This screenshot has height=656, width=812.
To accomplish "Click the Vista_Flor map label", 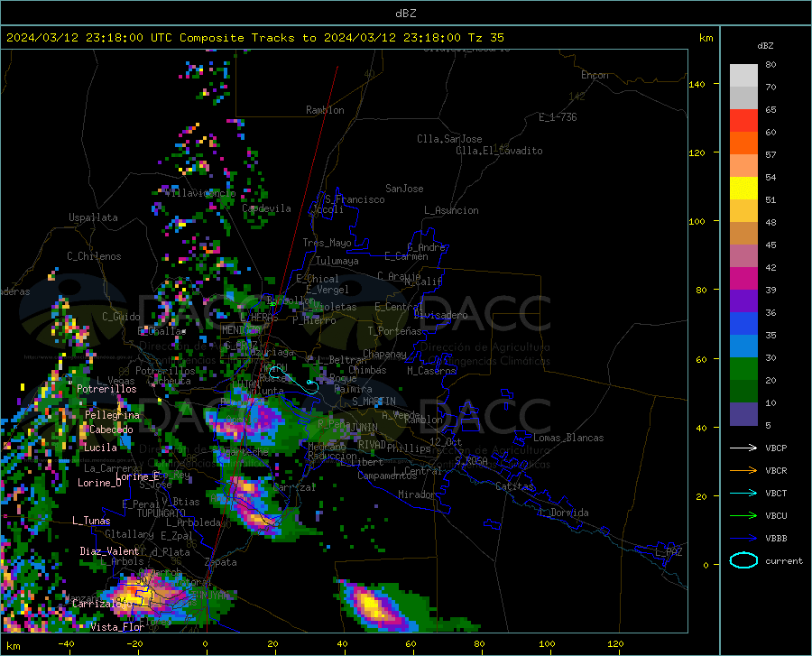I will pyautogui.click(x=117, y=627).
